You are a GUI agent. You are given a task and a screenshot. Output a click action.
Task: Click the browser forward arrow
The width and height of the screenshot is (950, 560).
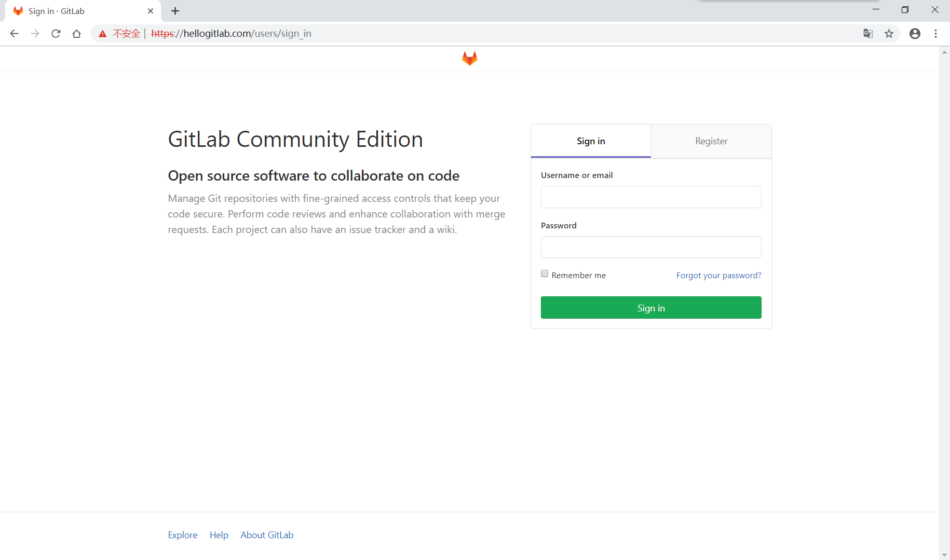pos(35,34)
